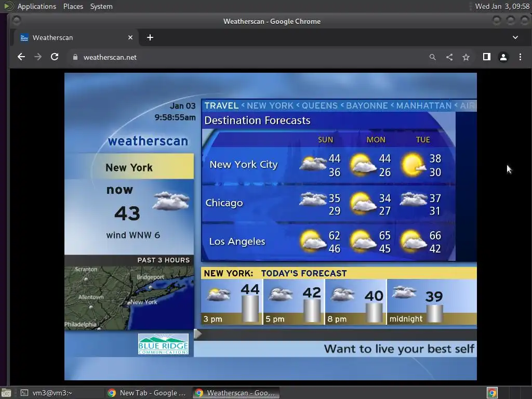
Task: Click NEW YORK in the location ticker
Action: tap(270, 105)
